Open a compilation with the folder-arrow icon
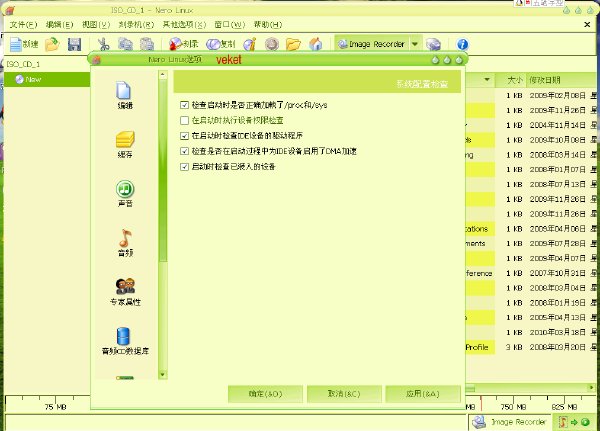 tap(52, 44)
